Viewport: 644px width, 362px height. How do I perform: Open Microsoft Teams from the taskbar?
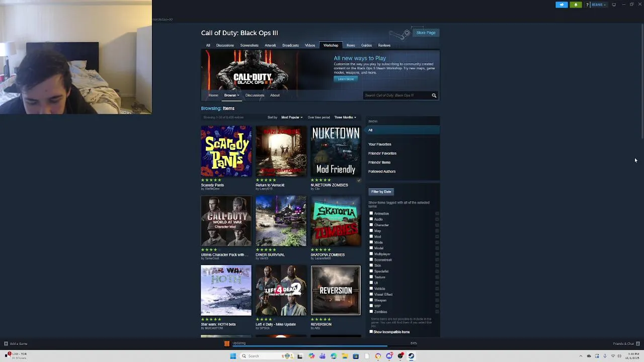click(x=323, y=356)
